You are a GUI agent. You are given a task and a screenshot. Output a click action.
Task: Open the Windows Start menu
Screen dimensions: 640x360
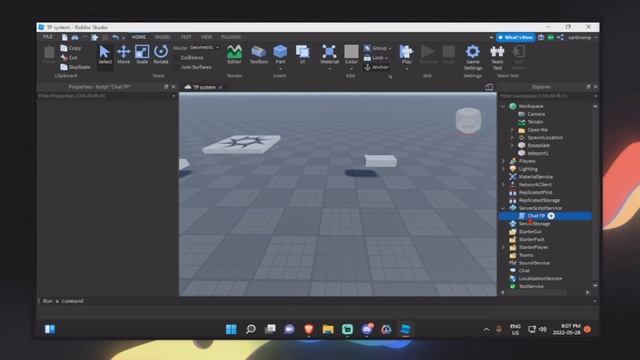231,329
